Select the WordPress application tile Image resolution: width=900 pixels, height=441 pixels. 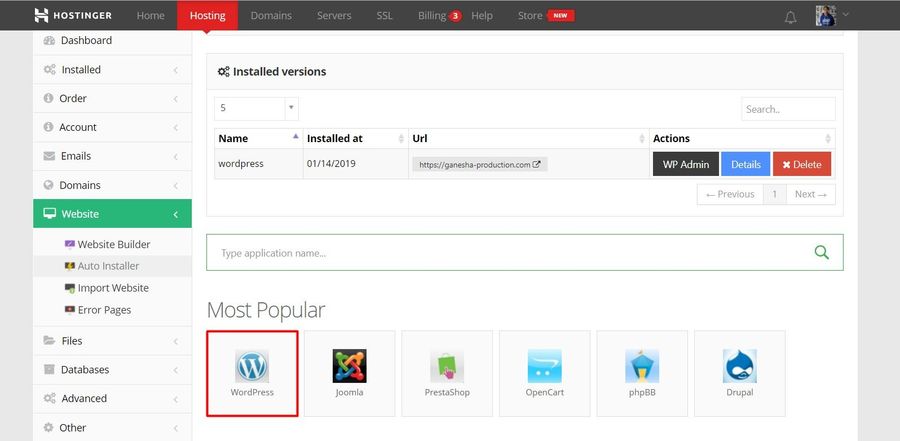point(252,373)
